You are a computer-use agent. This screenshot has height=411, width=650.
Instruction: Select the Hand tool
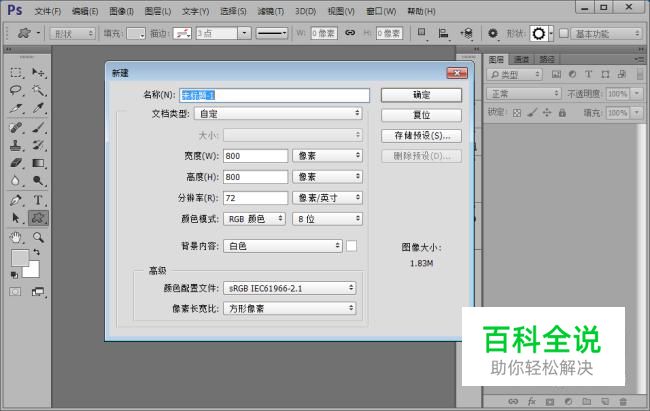tap(16, 237)
